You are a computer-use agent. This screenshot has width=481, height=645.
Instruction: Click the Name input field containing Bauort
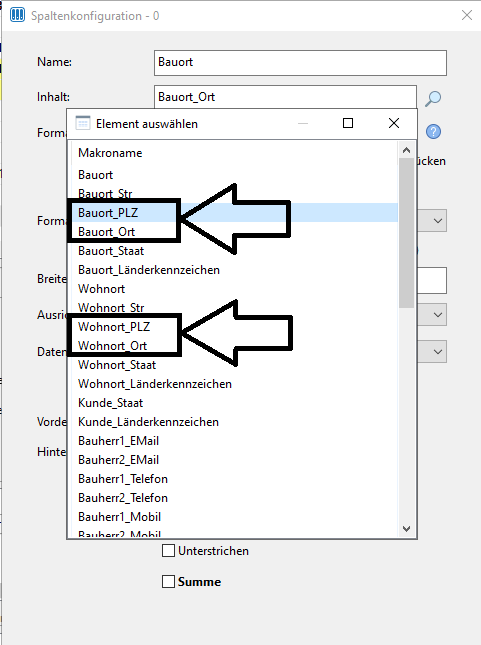click(x=300, y=63)
